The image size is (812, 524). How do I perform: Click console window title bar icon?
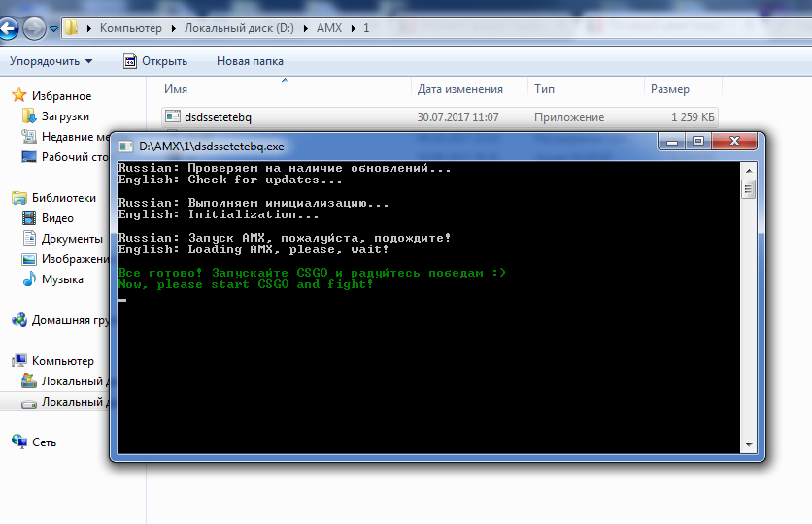(x=125, y=147)
